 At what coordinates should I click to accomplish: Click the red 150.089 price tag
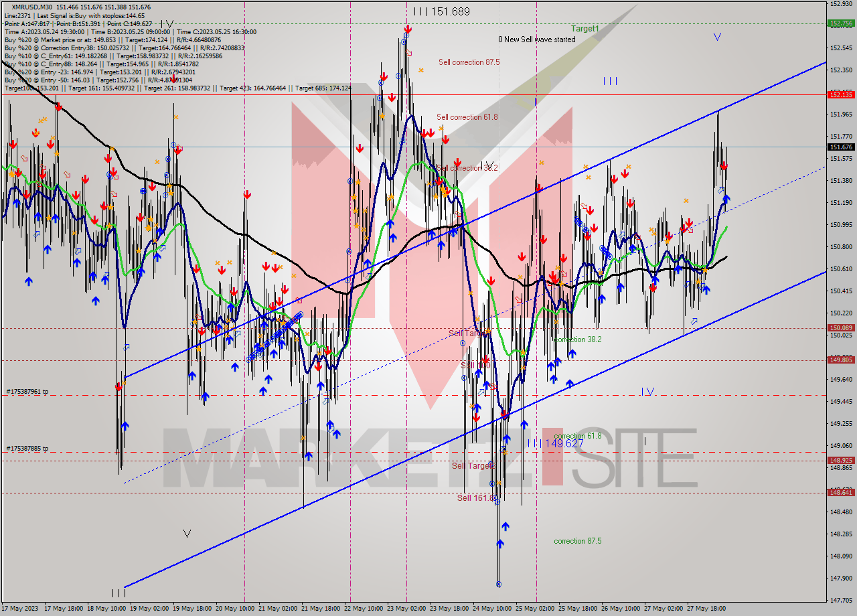(x=841, y=327)
